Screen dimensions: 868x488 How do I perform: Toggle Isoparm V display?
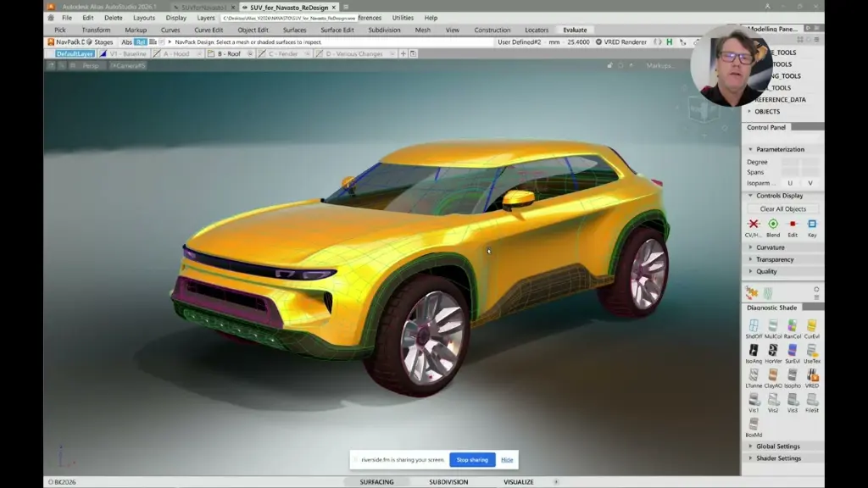(x=810, y=183)
